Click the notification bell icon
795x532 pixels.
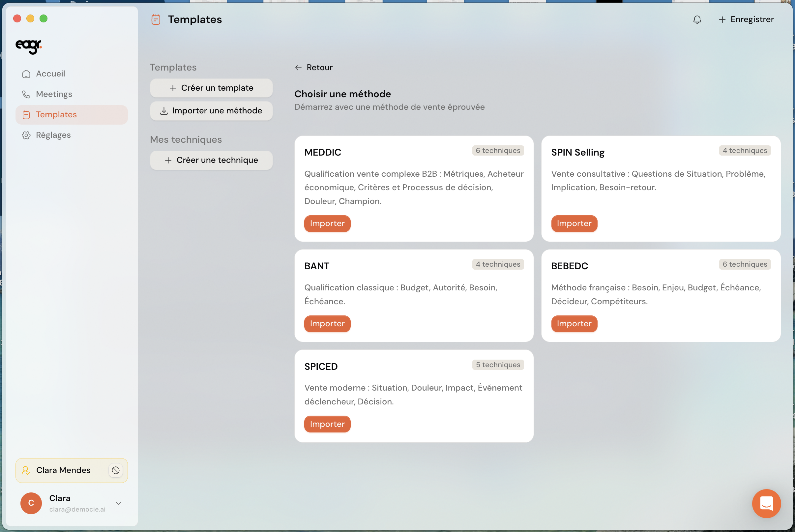pos(697,20)
